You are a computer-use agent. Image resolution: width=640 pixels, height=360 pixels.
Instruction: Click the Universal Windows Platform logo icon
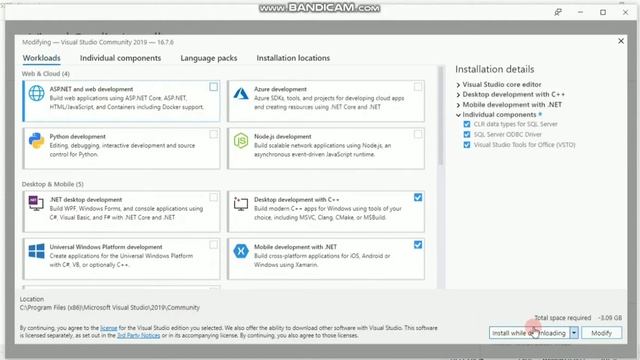(x=36, y=251)
